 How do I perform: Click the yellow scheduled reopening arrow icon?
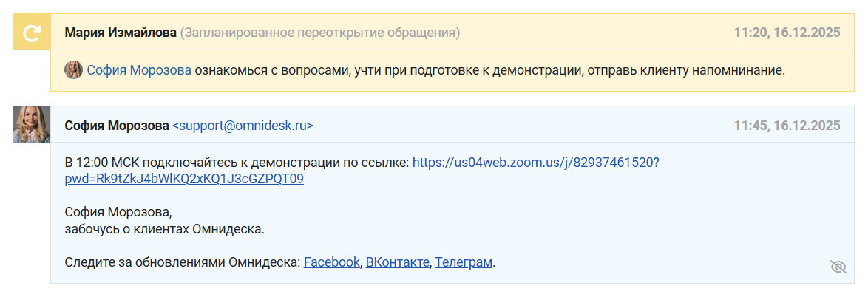tap(32, 33)
